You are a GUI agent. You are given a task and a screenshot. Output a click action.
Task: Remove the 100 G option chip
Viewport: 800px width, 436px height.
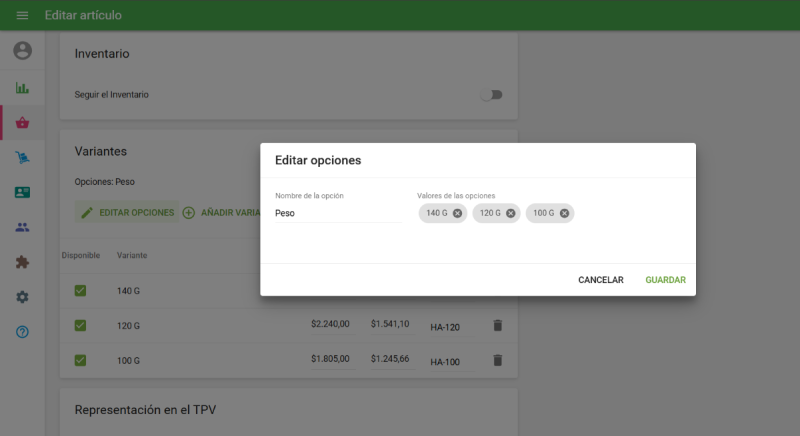click(x=565, y=213)
